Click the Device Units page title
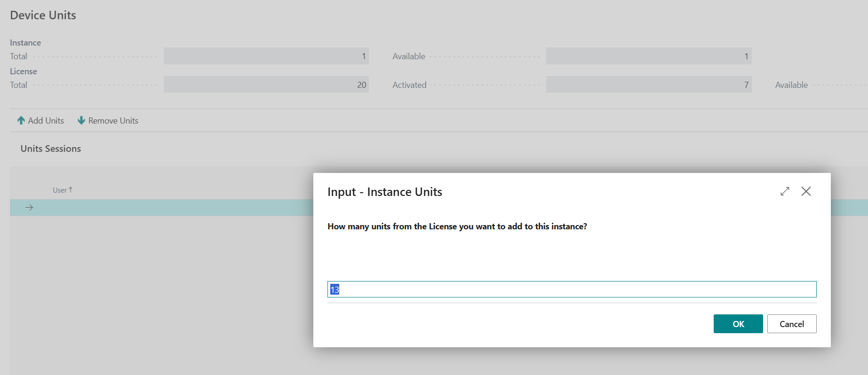The image size is (868, 375). click(43, 16)
